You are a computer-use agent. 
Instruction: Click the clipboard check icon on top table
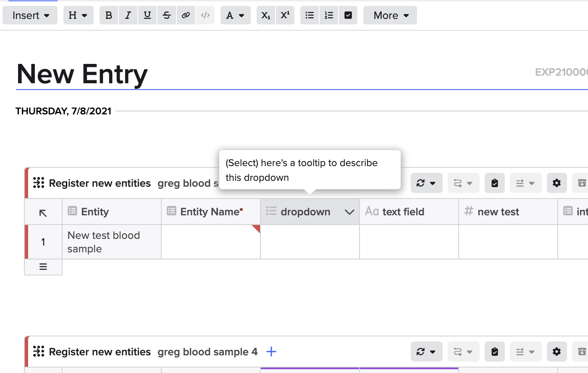(494, 183)
